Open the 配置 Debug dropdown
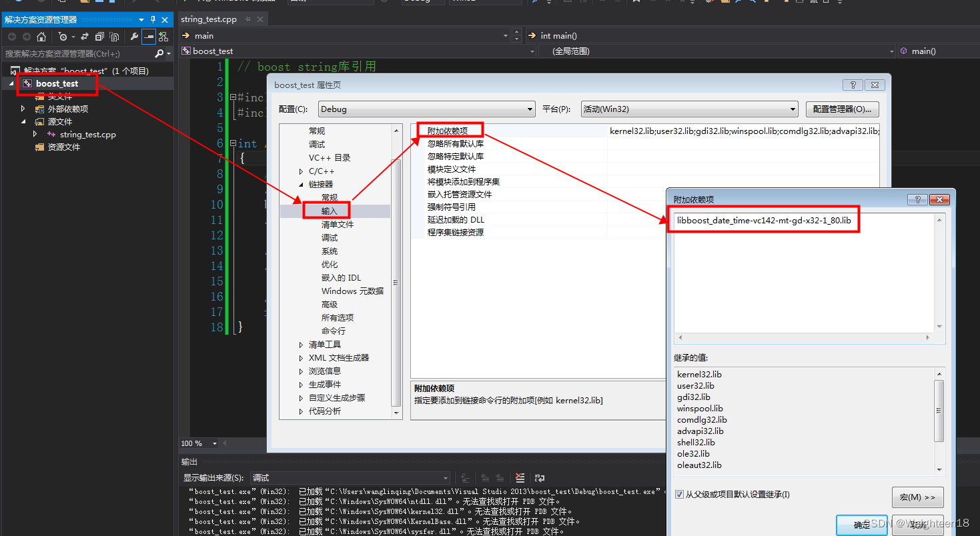The image size is (980, 536). [529, 109]
